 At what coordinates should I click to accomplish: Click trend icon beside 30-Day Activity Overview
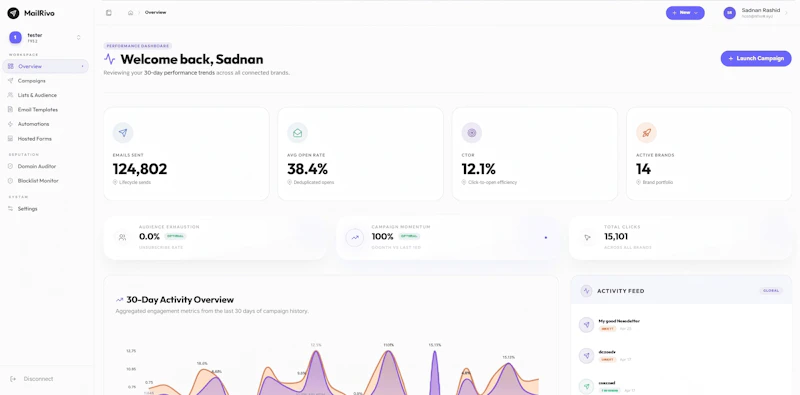click(x=120, y=300)
